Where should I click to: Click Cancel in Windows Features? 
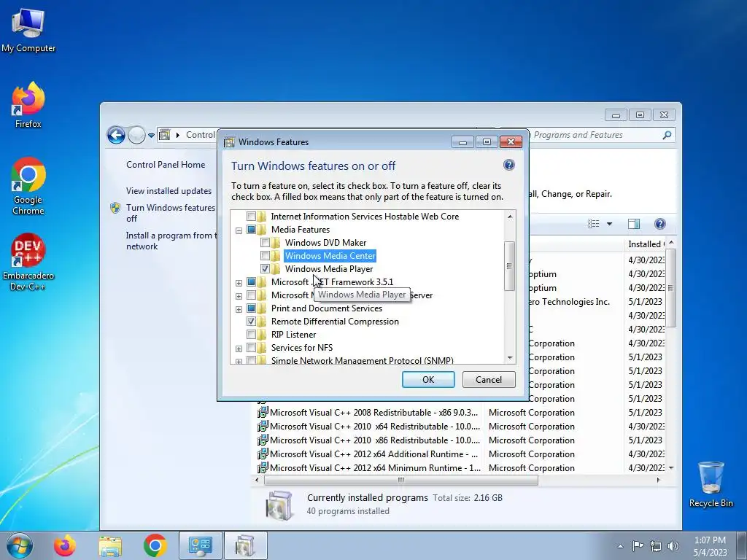tap(489, 379)
